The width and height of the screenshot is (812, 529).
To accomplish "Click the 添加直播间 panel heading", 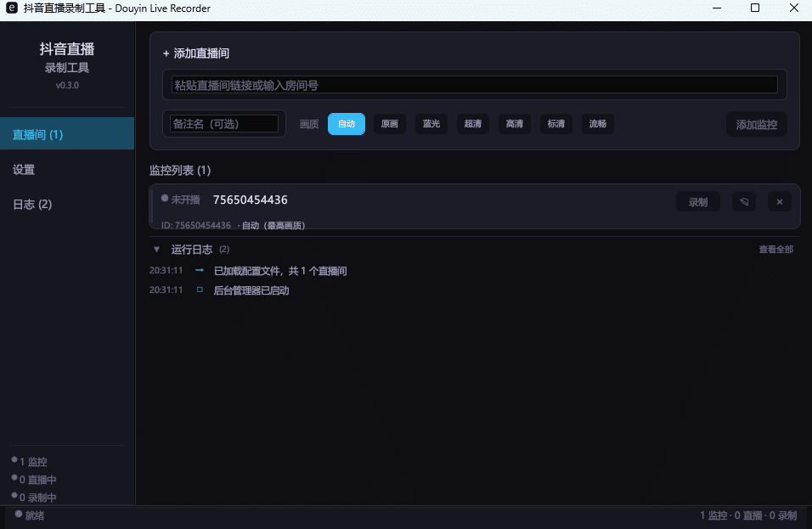I will 195,53.
